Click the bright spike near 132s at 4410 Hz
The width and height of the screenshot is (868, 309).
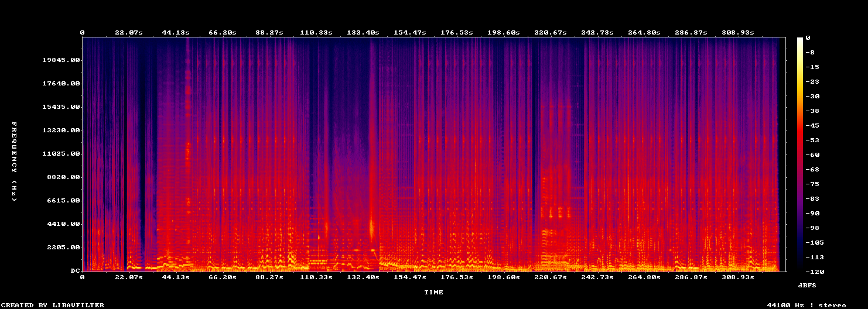pos(371,226)
